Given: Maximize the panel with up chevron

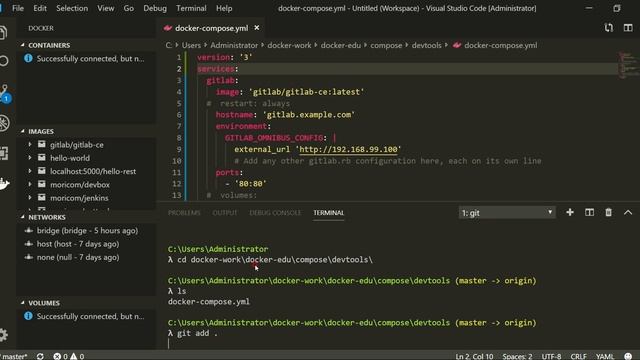Looking at the screenshot, I should point(628,212).
